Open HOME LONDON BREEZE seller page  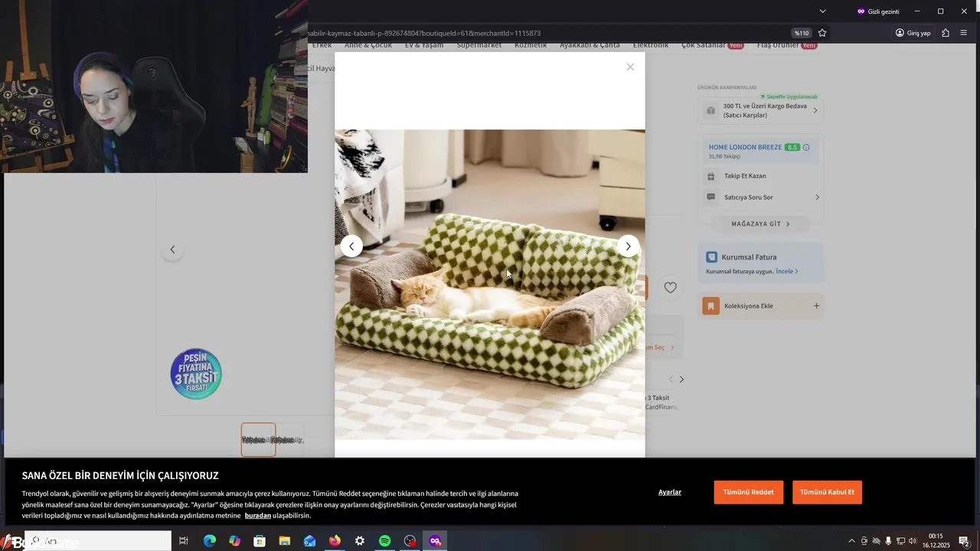point(745,147)
